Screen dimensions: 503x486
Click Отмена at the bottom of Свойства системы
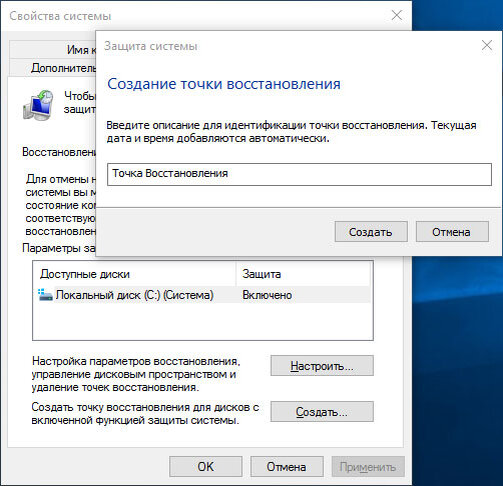pos(287,467)
